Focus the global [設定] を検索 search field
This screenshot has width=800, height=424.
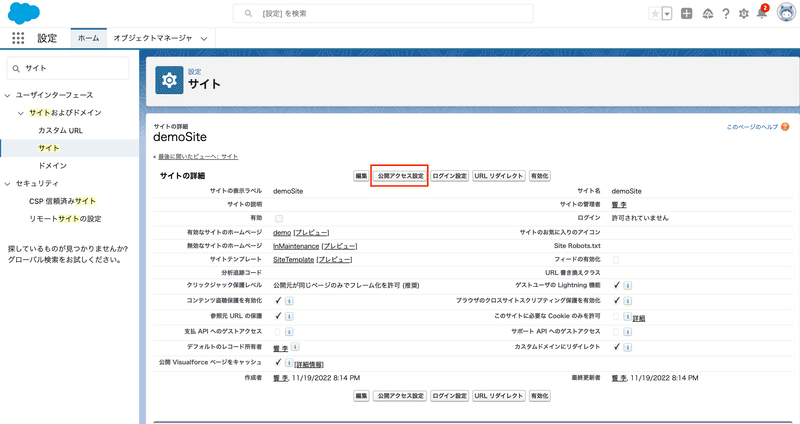coord(383,14)
